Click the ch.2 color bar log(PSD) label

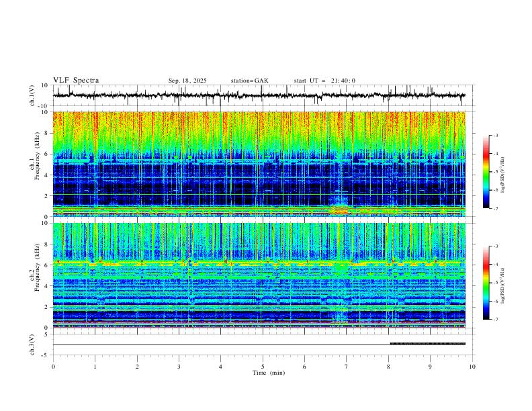pos(503,285)
